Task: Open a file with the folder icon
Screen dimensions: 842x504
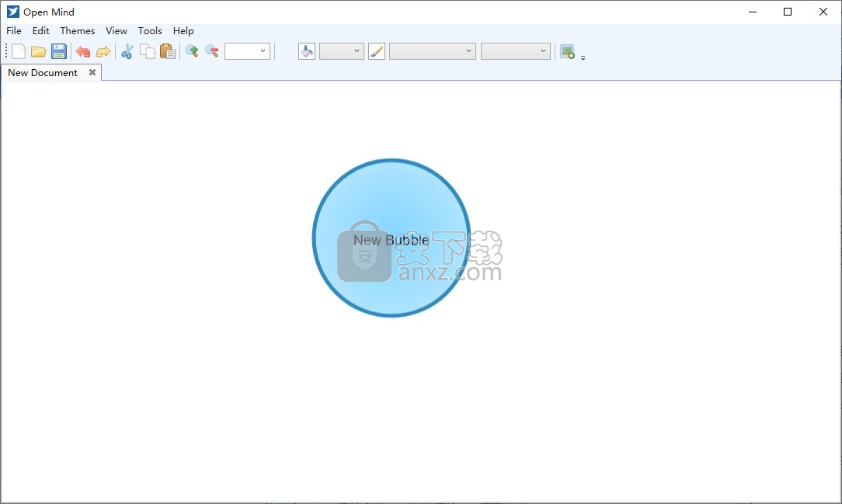Action: pyautogui.click(x=38, y=51)
